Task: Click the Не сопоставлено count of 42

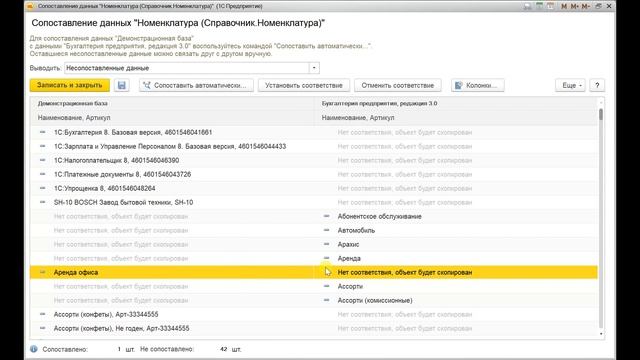Action: tap(223, 349)
